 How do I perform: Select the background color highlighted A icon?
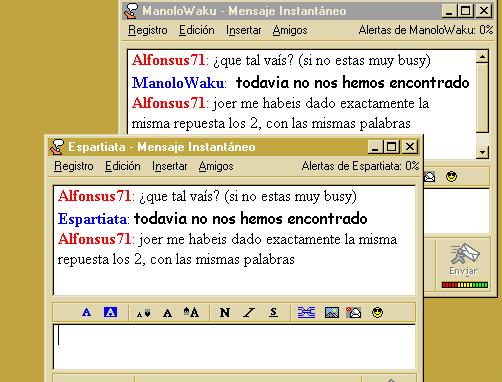[x=110, y=312]
